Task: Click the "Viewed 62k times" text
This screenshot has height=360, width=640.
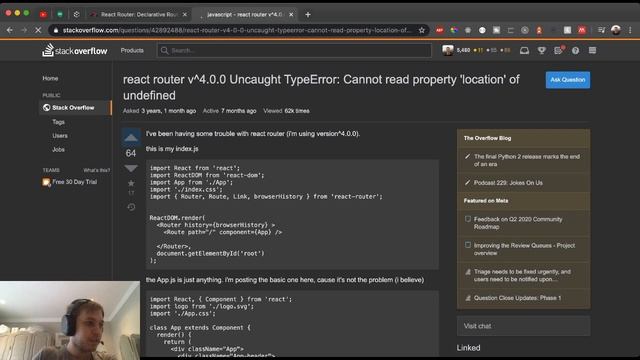Action: click(x=286, y=111)
